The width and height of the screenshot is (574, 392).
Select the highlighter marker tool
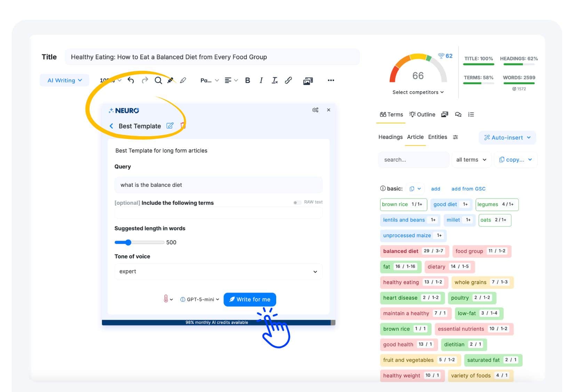pos(170,80)
